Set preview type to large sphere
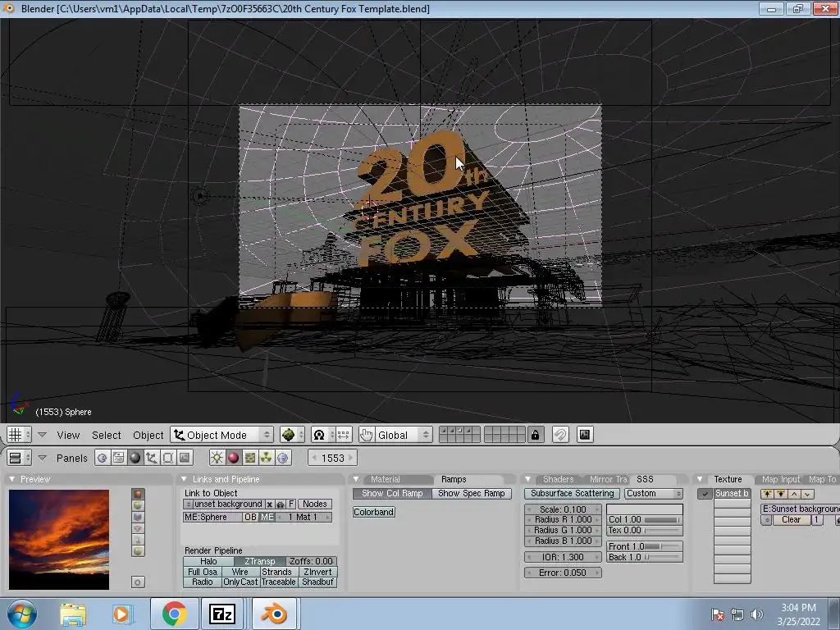Viewport: 840px width, 630px height. click(x=138, y=551)
